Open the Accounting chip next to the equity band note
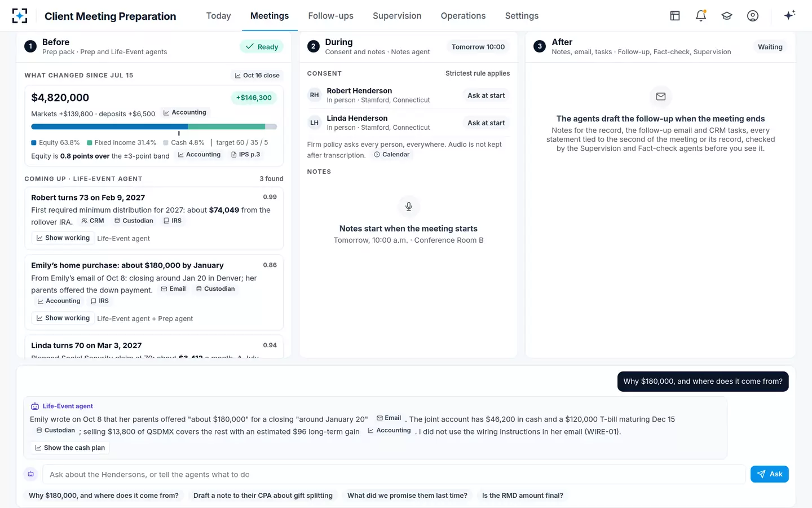This screenshot has height=508, width=812. click(199, 155)
